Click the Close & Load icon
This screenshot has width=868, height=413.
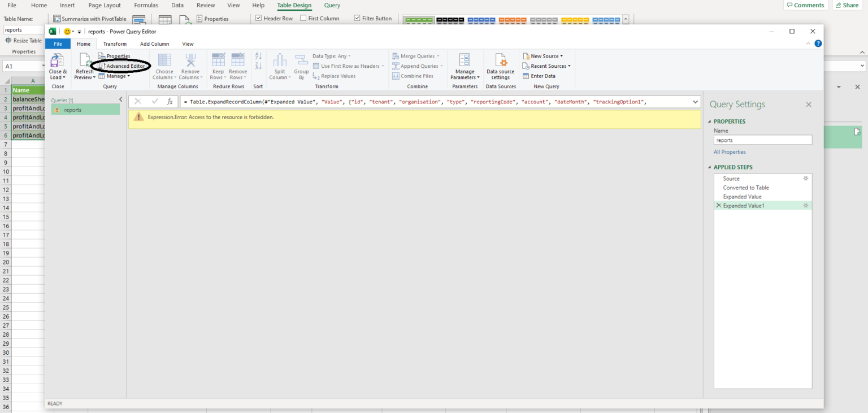coord(57,65)
